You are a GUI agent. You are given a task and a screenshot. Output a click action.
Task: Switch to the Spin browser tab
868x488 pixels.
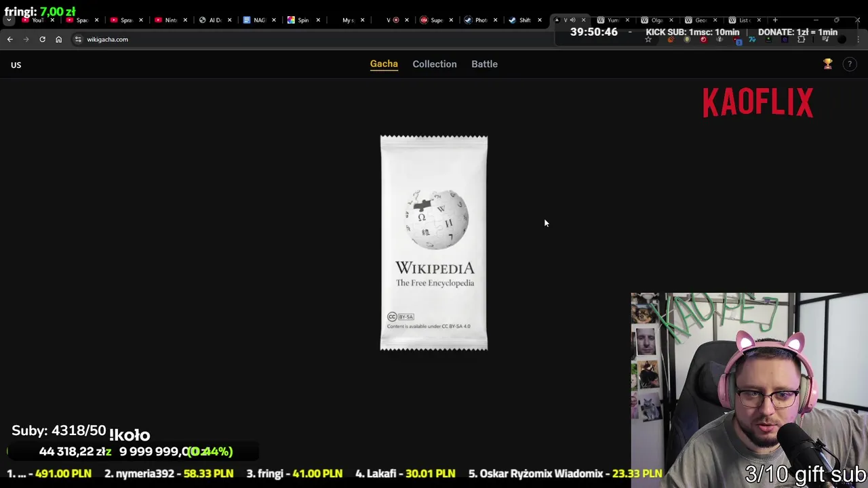pos(302,20)
